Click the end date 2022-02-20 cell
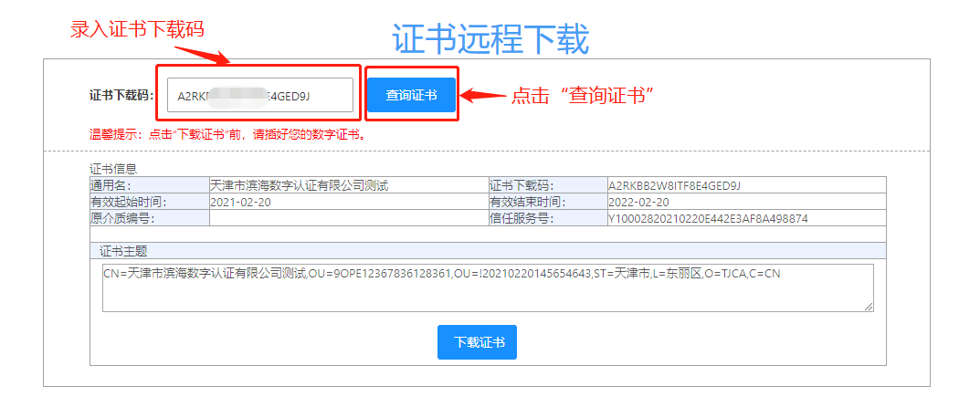This screenshot has width=980, height=418. pos(639,202)
